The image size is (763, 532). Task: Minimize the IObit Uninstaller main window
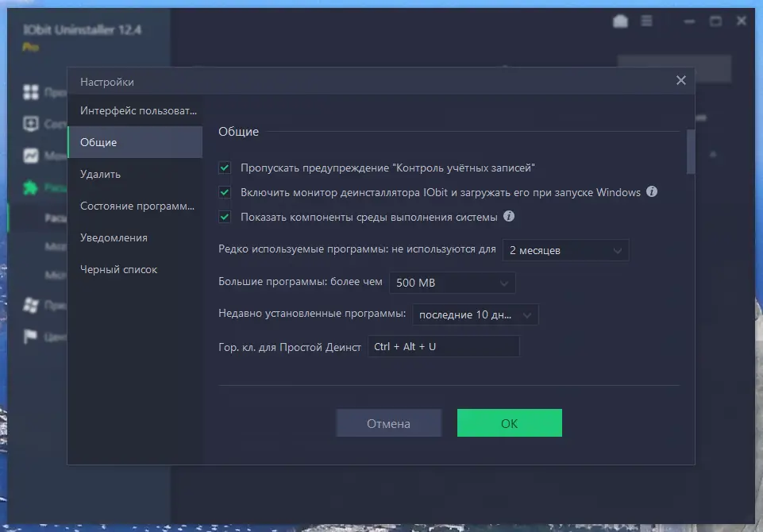click(689, 21)
